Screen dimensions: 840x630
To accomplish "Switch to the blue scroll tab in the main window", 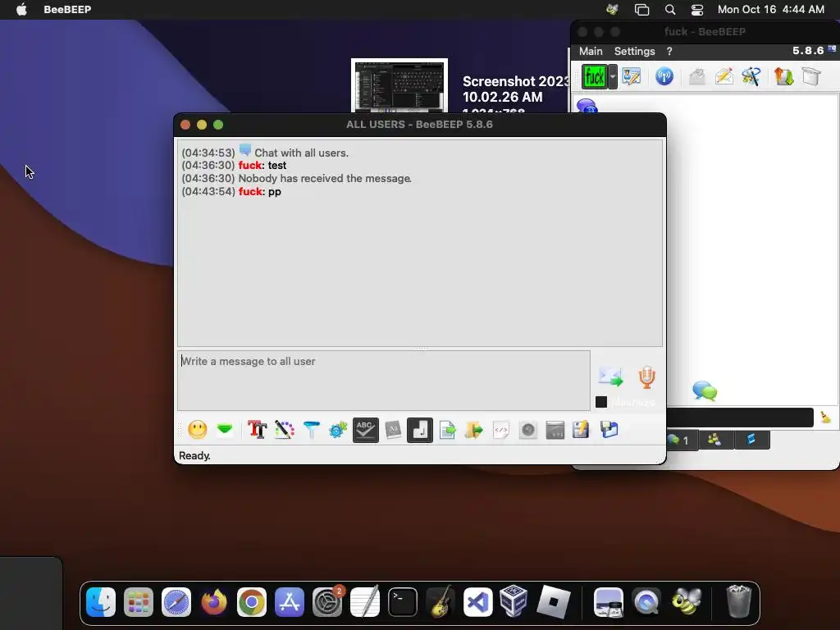I will tap(751, 440).
